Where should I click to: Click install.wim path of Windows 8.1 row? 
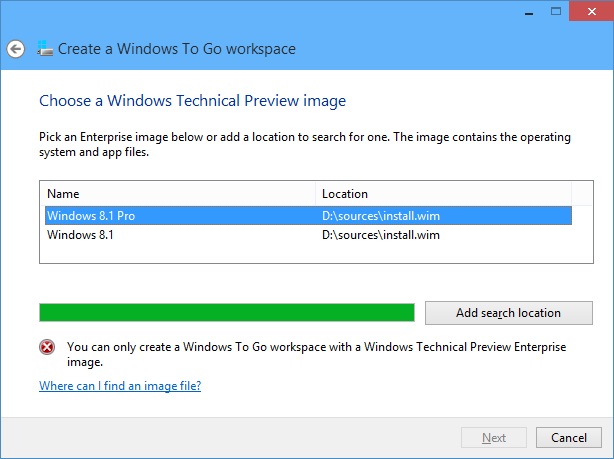[381, 235]
